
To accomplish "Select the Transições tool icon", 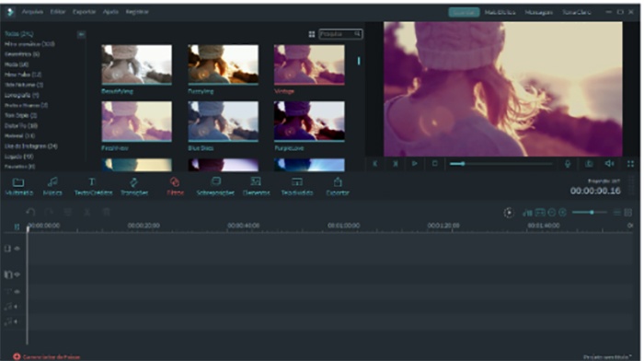I will point(134,182).
